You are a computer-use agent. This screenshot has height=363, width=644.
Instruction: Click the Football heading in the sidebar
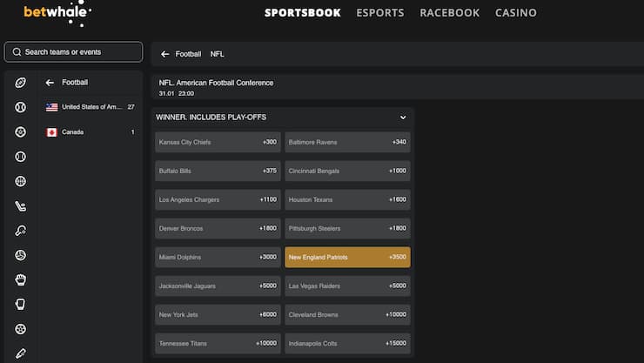[75, 82]
